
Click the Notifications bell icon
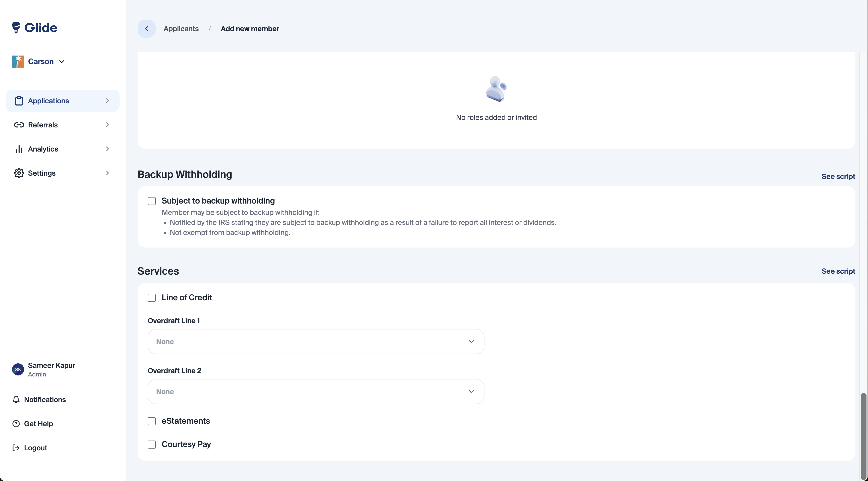tap(16, 399)
